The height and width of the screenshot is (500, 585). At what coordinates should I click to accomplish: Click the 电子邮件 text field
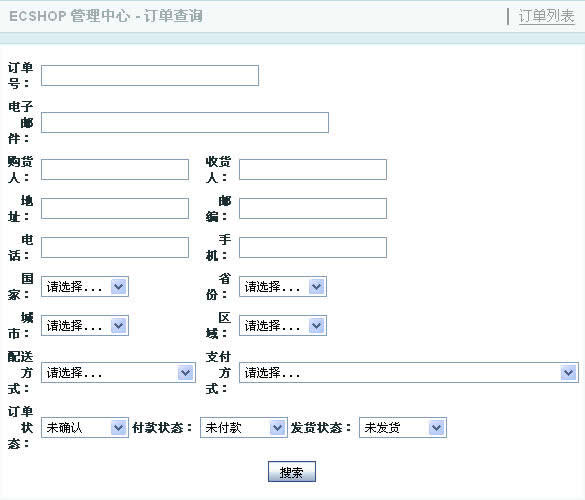(185, 122)
